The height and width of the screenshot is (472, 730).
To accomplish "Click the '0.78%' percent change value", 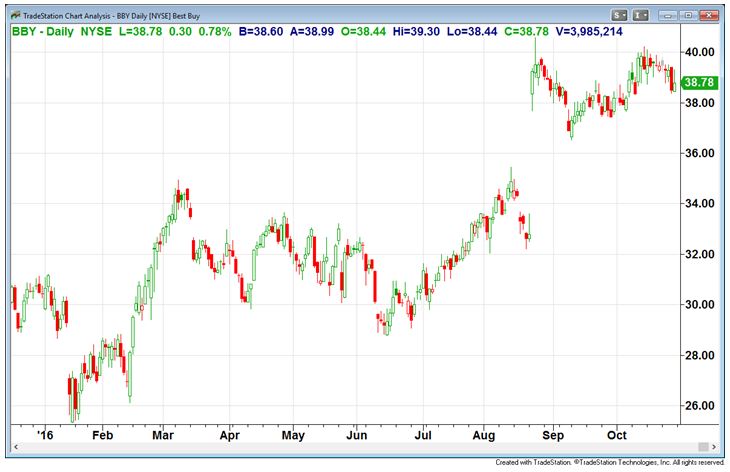I will tap(215, 32).
